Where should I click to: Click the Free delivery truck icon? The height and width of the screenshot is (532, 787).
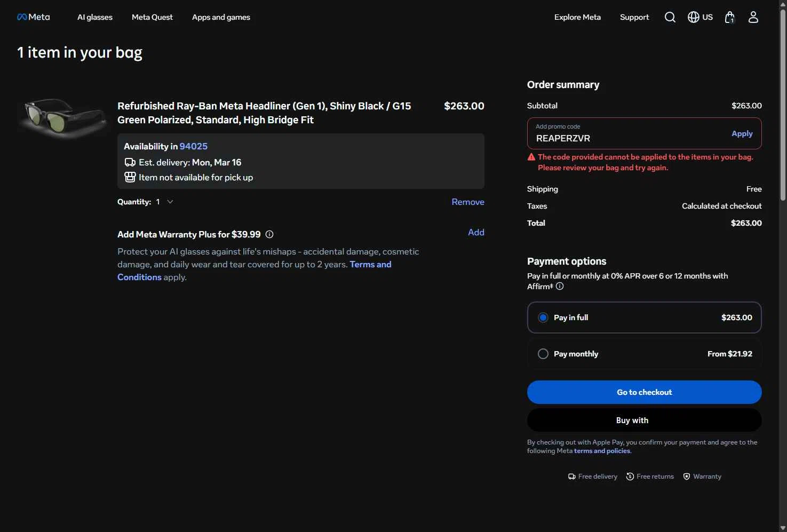572,477
